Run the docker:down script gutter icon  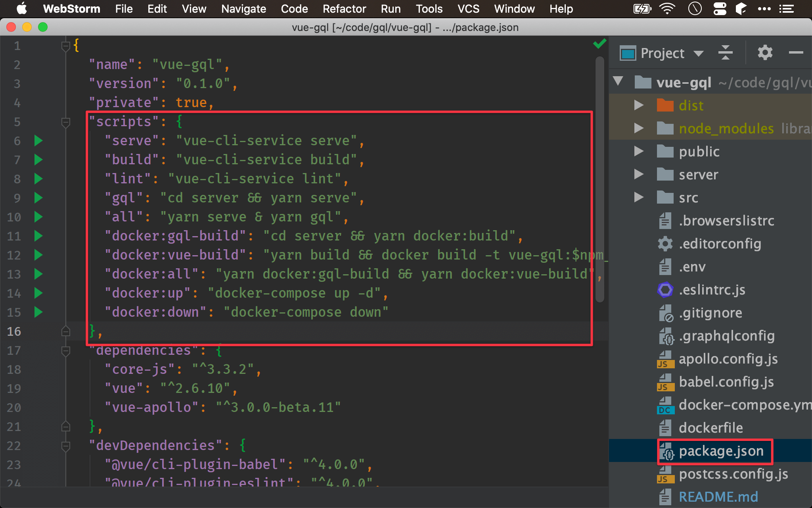pos(38,312)
